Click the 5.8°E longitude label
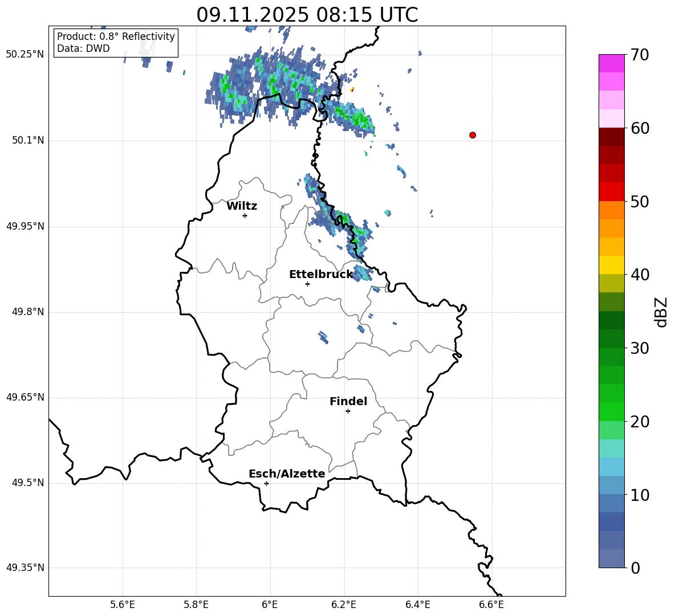Image resolution: width=675 pixels, height=616 pixels. [196, 605]
